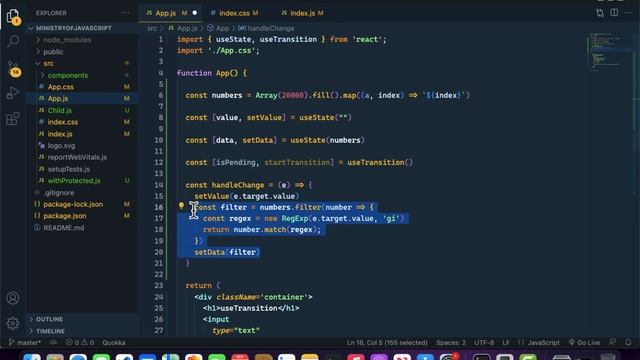Image resolution: width=640 pixels, height=360 pixels.
Task: Close the unsaved App.js tab dot
Action: [195, 13]
